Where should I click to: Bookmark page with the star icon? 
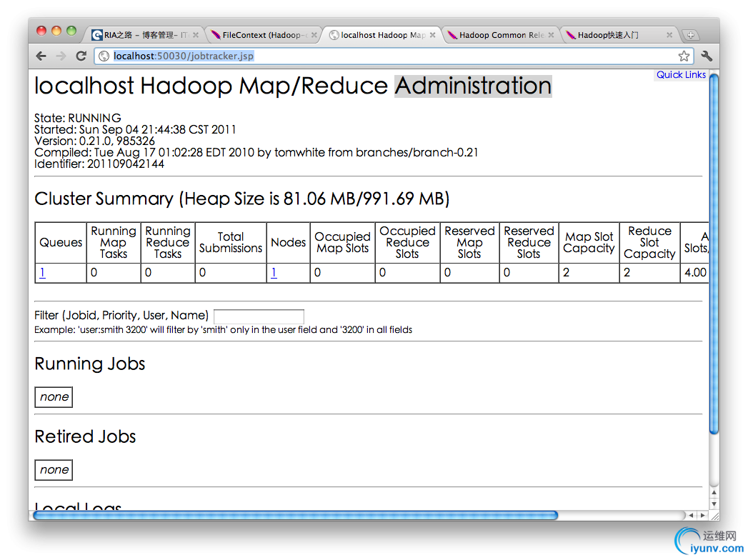point(684,56)
